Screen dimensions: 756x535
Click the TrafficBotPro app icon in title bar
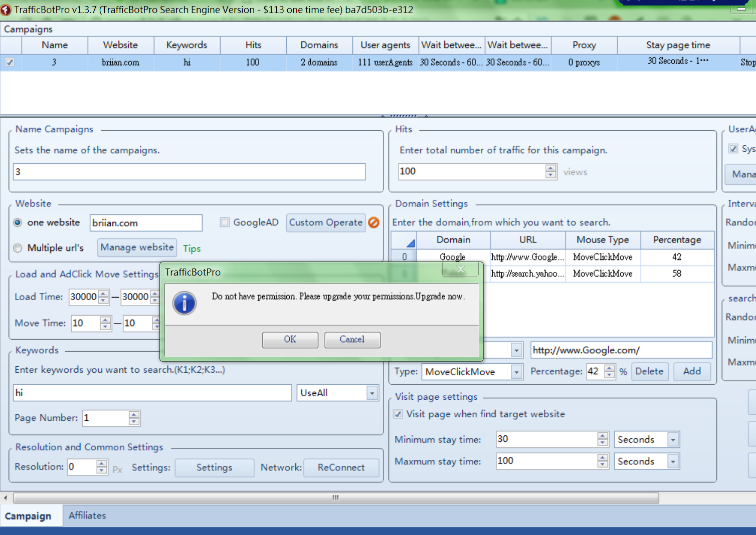[6, 10]
